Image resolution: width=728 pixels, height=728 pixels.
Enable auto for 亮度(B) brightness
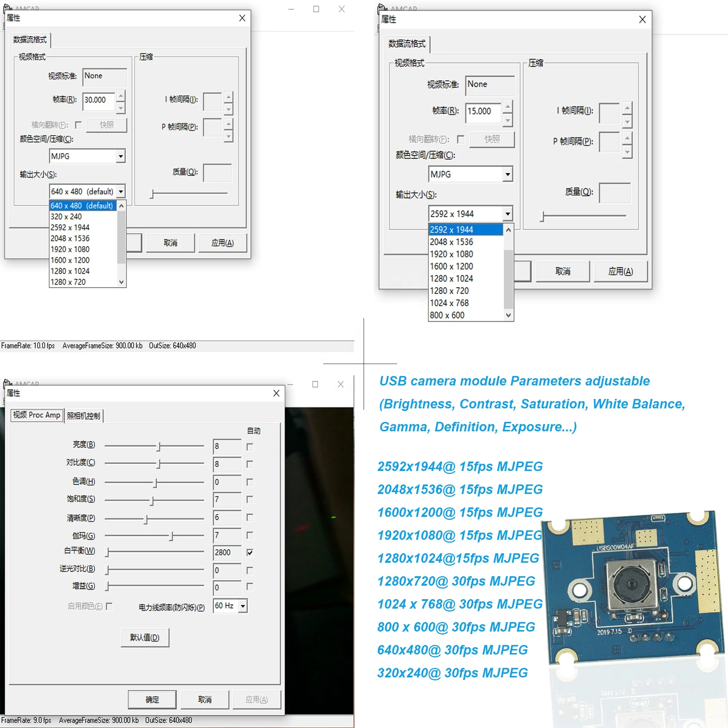tap(250, 447)
